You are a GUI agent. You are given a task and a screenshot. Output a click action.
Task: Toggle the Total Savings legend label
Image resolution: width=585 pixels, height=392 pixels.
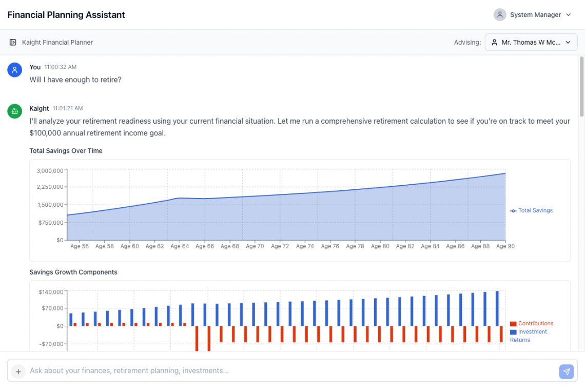click(x=535, y=211)
